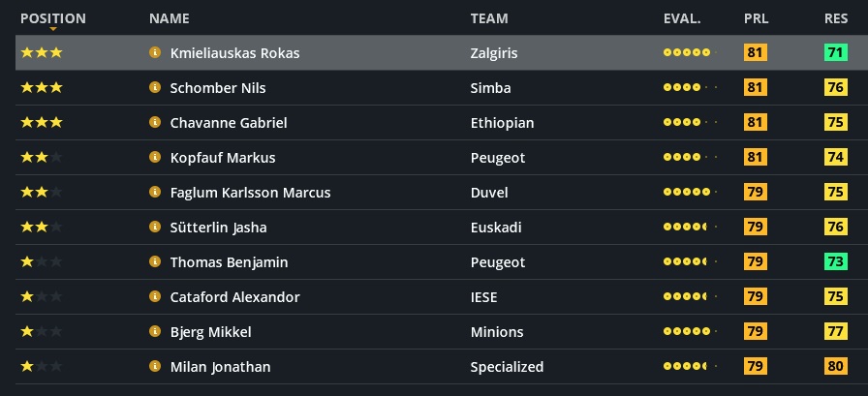The image size is (868, 396).
Task: Sort by EVAL. column header
Action: pyautogui.click(x=682, y=18)
